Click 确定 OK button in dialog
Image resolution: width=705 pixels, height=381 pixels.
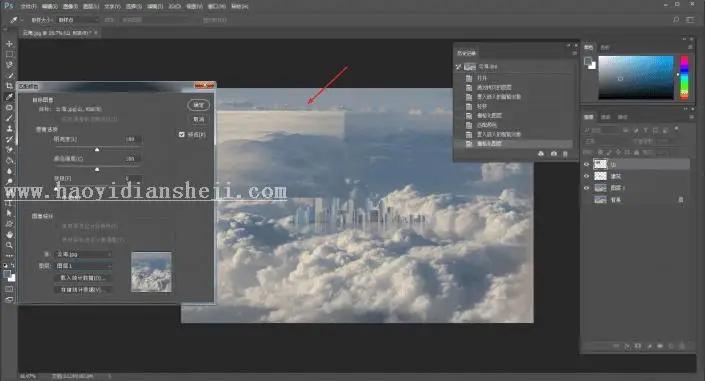coord(198,105)
